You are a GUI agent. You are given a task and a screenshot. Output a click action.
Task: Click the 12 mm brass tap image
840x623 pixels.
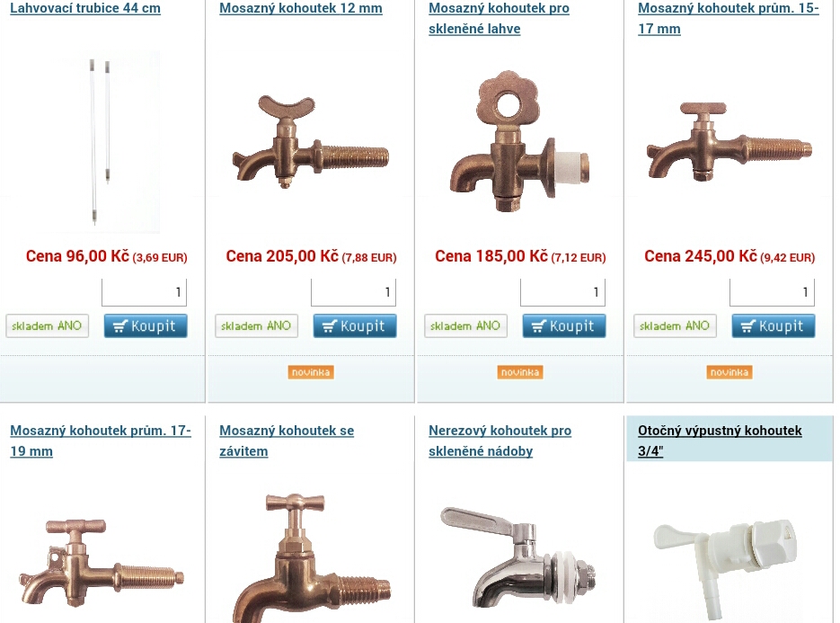[311, 142]
